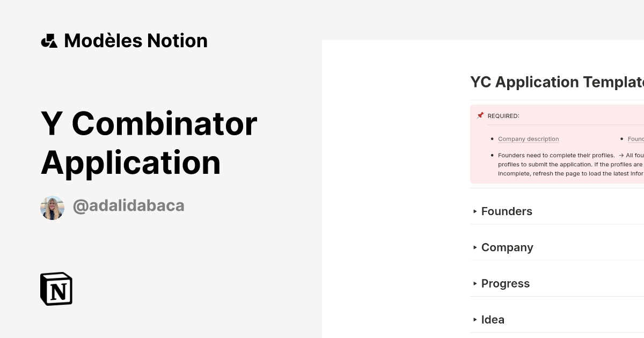Image resolution: width=644 pixels, height=338 pixels.
Task: Click the Modèles Notion logo icon
Action: click(x=50, y=40)
